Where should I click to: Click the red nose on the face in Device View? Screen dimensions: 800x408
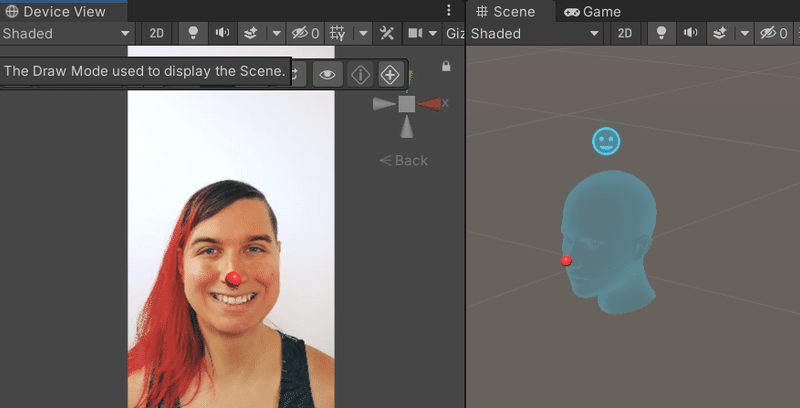(234, 278)
